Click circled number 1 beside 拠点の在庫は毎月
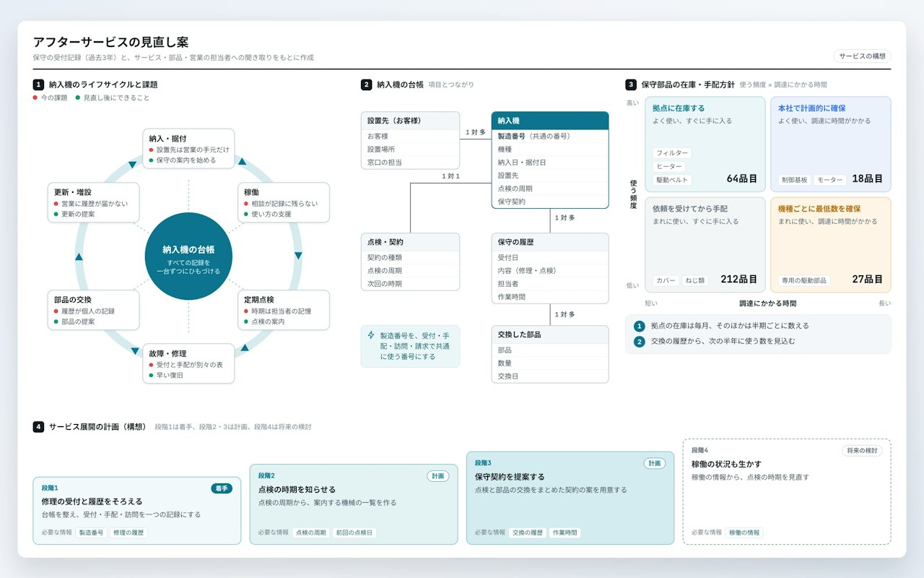The height and width of the screenshot is (578, 924). (639, 326)
